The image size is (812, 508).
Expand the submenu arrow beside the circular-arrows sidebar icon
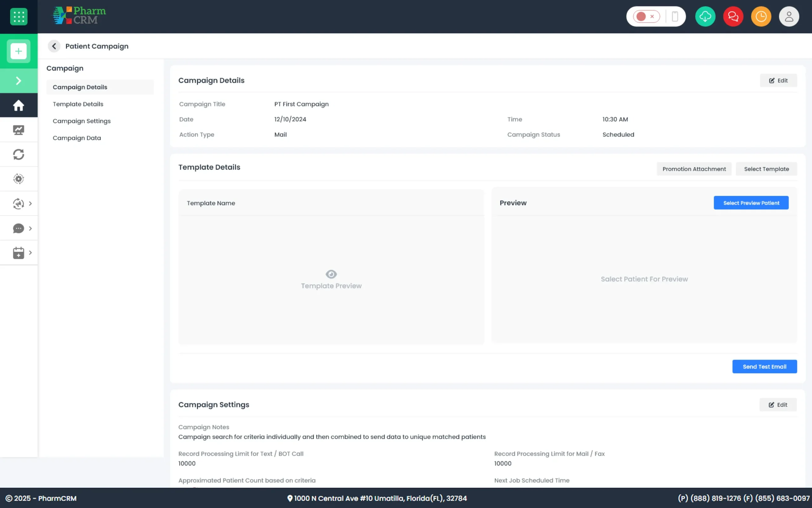click(x=30, y=204)
